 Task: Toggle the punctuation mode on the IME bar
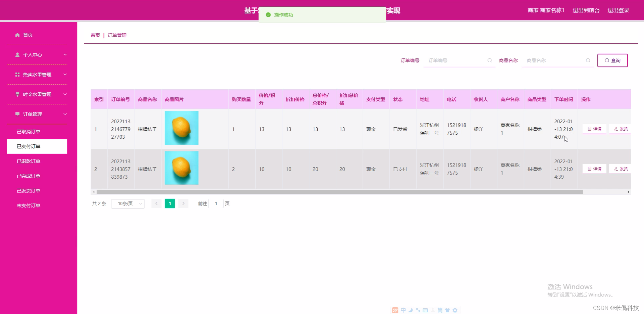pos(418,310)
